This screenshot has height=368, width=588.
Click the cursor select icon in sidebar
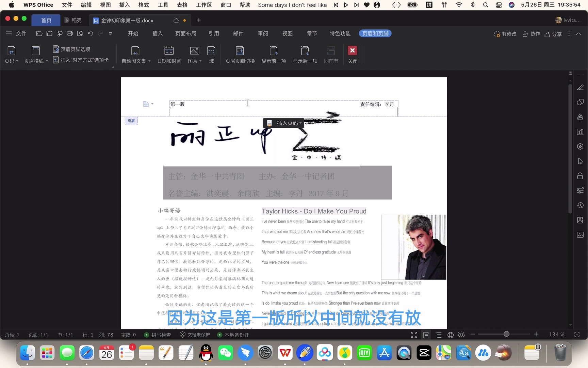(580, 161)
